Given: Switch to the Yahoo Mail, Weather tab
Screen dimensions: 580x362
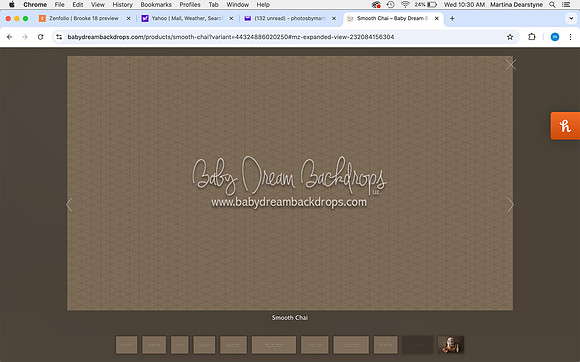Looking at the screenshot, I should pyautogui.click(x=187, y=18).
